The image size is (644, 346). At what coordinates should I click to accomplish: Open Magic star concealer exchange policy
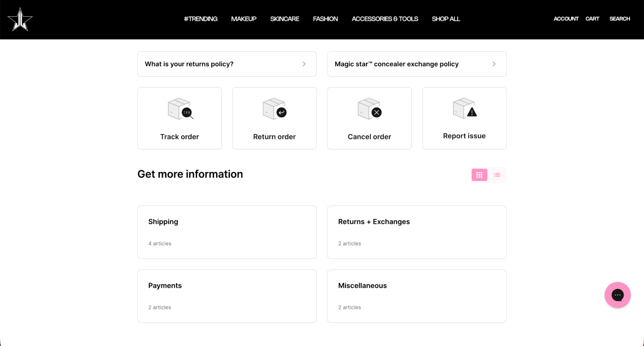(417, 64)
